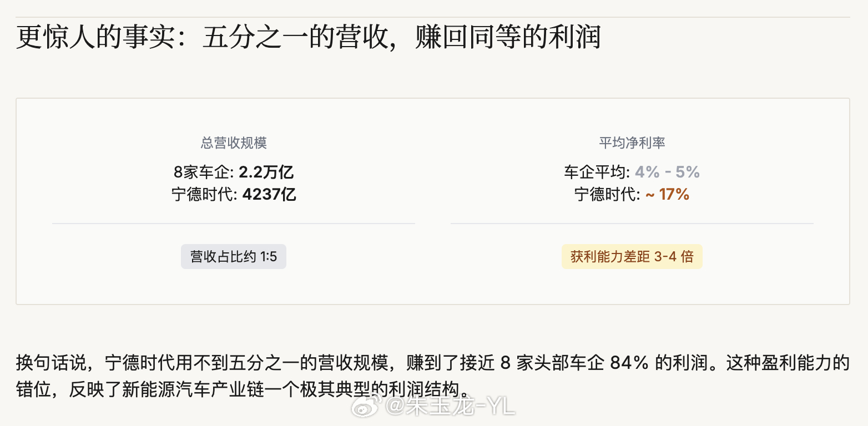Click 宁德时代 label under 平均净利率
The image size is (868, 426).
click(607, 195)
